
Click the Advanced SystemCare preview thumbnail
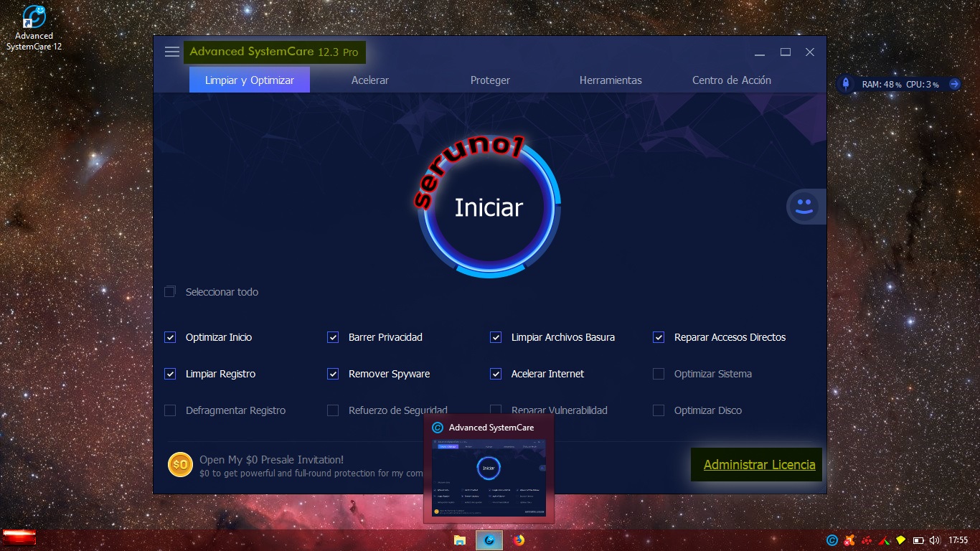tap(489, 477)
